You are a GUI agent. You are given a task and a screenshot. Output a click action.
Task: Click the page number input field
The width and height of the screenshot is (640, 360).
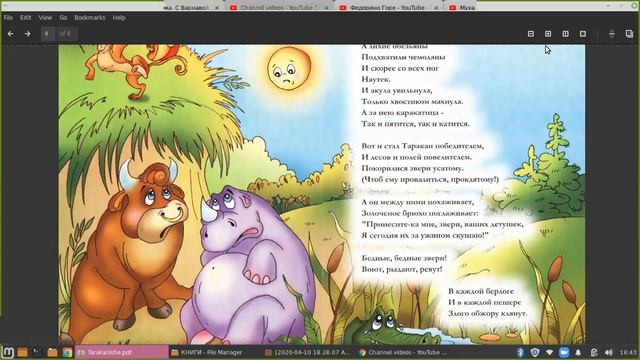(48, 33)
